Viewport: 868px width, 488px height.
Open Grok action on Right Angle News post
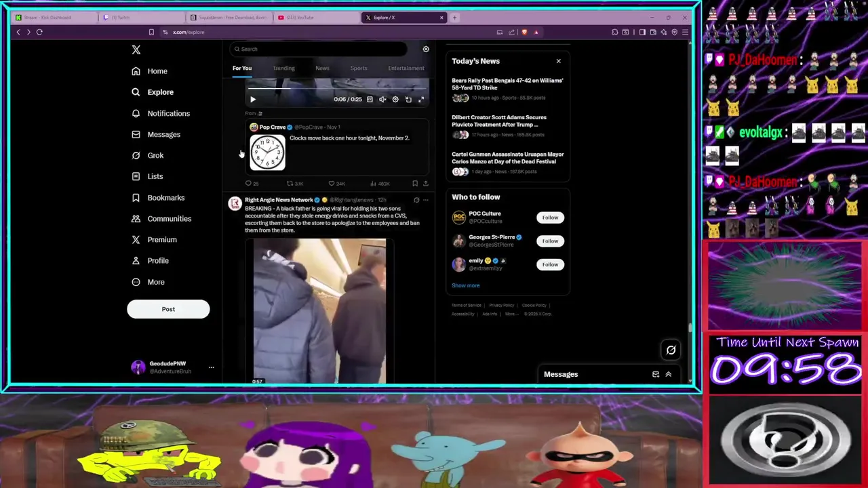(416, 200)
